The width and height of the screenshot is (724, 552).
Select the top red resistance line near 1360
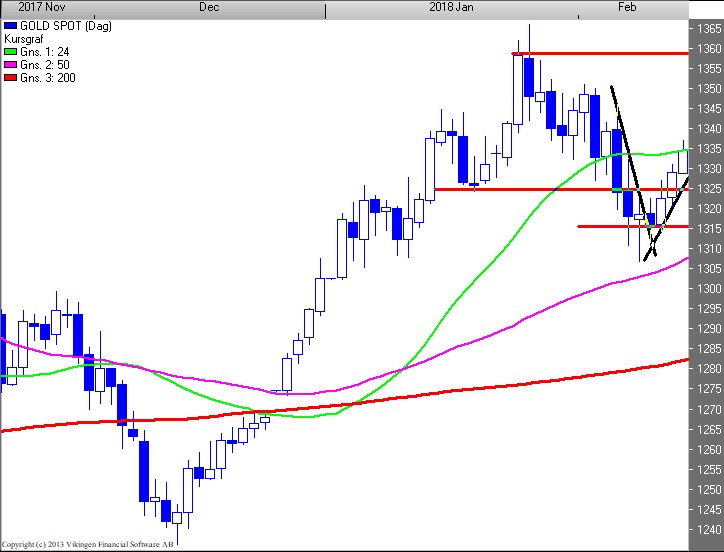point(600,53)
